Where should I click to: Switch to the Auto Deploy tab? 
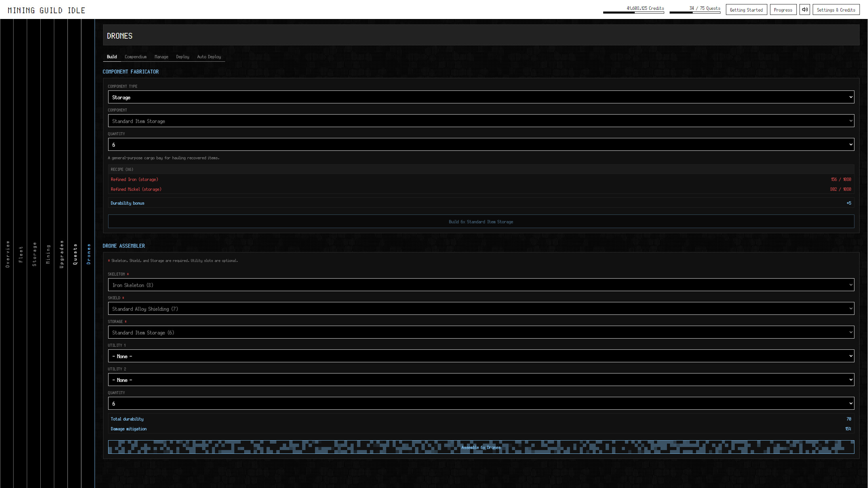209,57
